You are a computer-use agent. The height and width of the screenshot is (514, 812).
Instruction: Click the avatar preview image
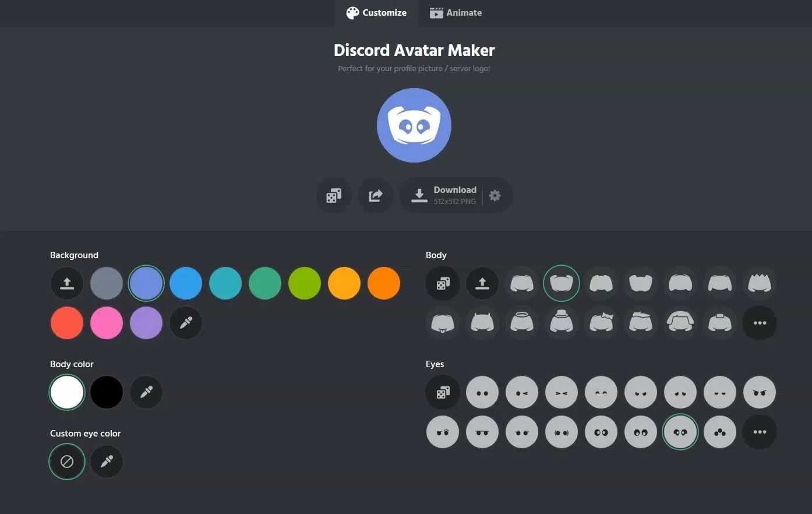pyautogui.click(x=414, y=125)
